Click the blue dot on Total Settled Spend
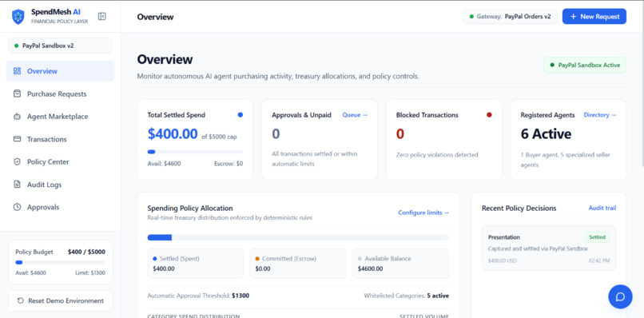The image size is (644, 318). coord(241,115)
